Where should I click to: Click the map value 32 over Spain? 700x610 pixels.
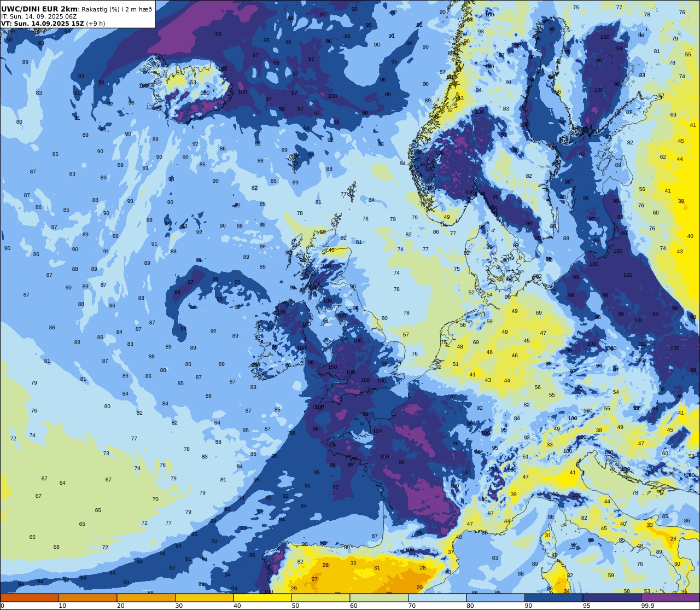tap(353, 563)
